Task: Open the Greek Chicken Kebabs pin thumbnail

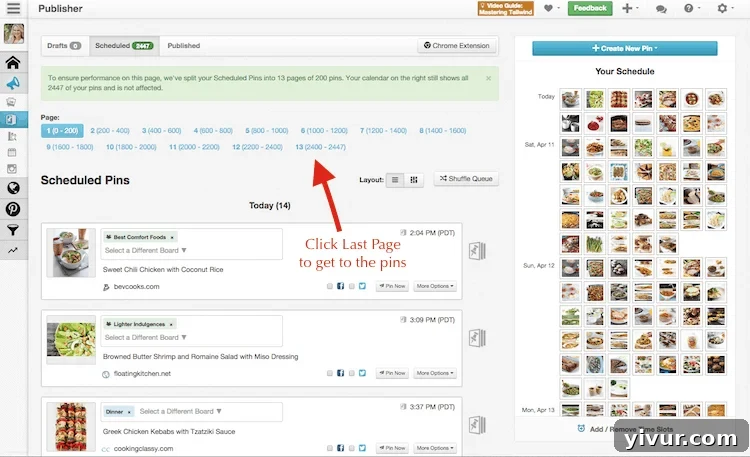Action: click(71, 427)
